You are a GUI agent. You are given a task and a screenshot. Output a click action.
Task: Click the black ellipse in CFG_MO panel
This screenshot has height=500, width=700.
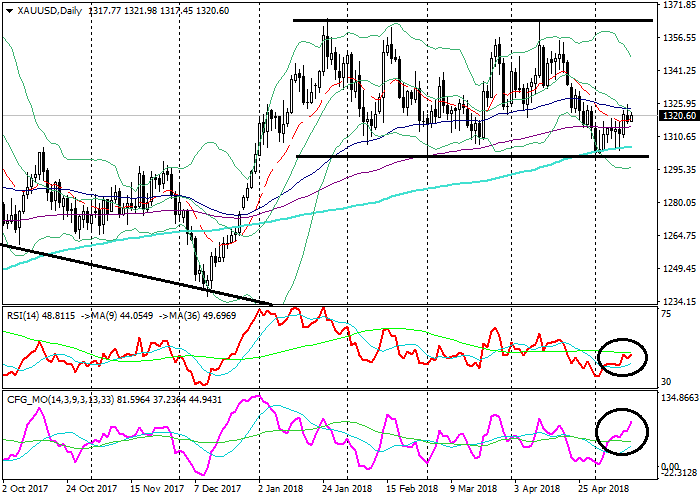pos(621,431)
